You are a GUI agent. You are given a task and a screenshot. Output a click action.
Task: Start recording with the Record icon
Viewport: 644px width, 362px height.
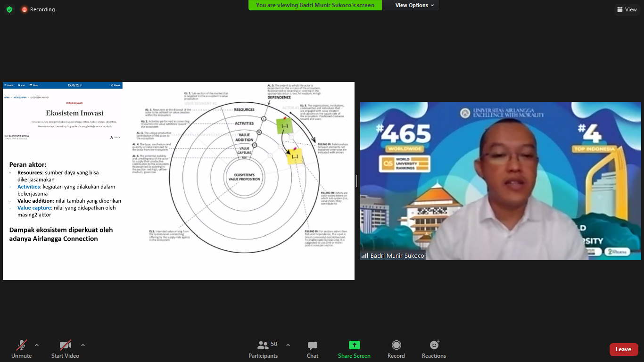pos(396,349)
